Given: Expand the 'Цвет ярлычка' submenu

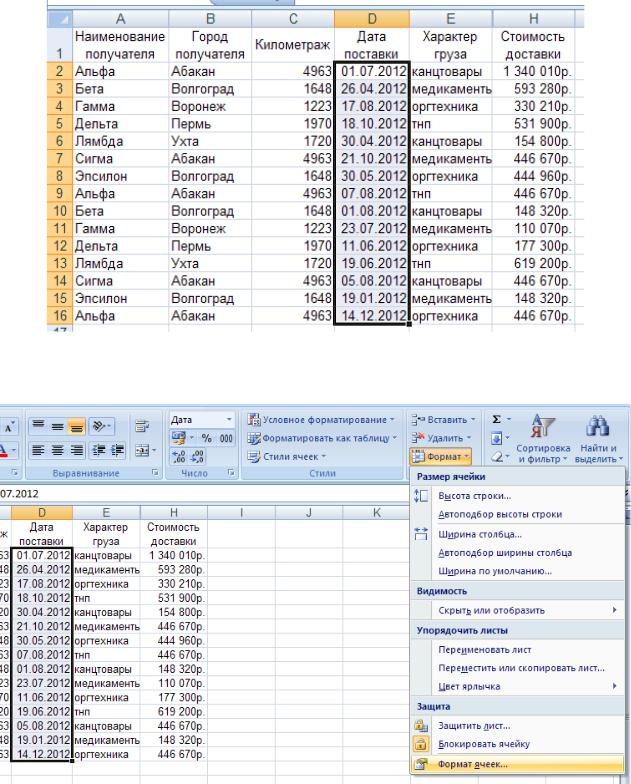Looking at the screenshot, I should 518,686.
